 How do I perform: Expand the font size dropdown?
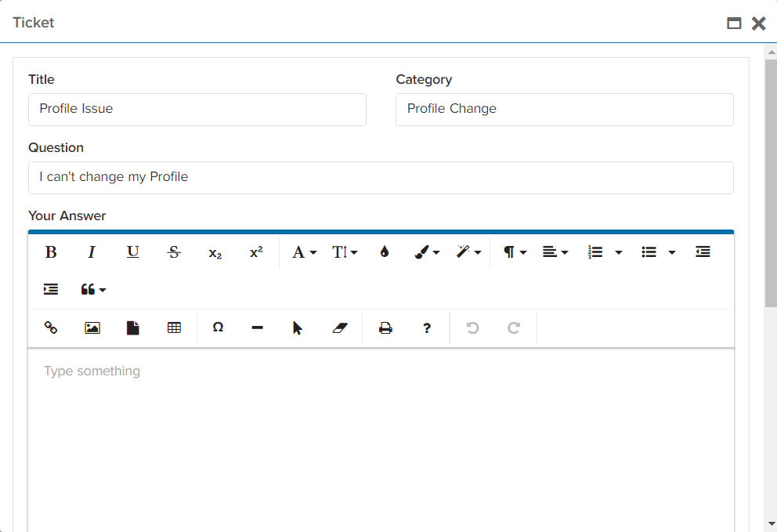pos(345,252)
